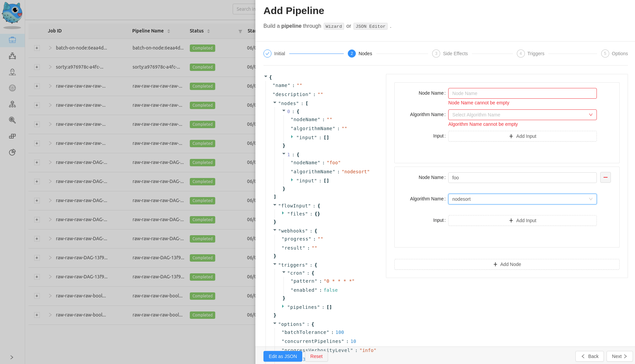635x364 pixels.
Task: Open the Drivers steering wheel icon
Action: (12, 88)
